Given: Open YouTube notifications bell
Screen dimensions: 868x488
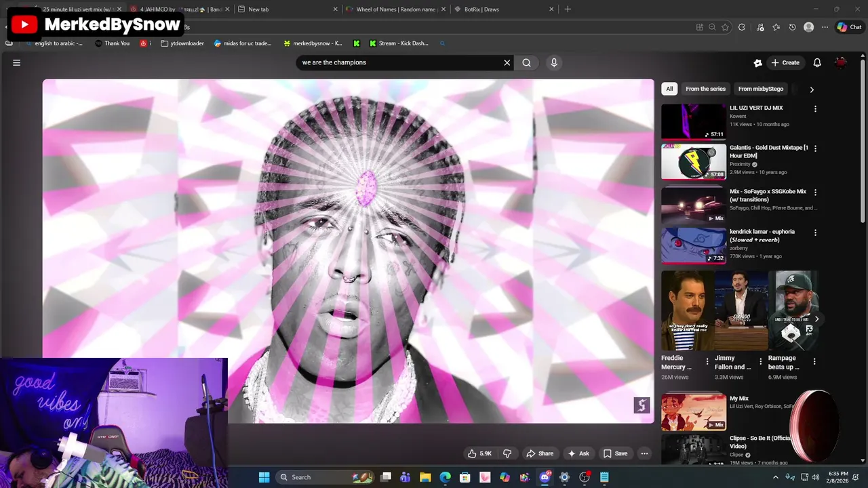Looking at the screenshot, I should (x=817, y=62).
